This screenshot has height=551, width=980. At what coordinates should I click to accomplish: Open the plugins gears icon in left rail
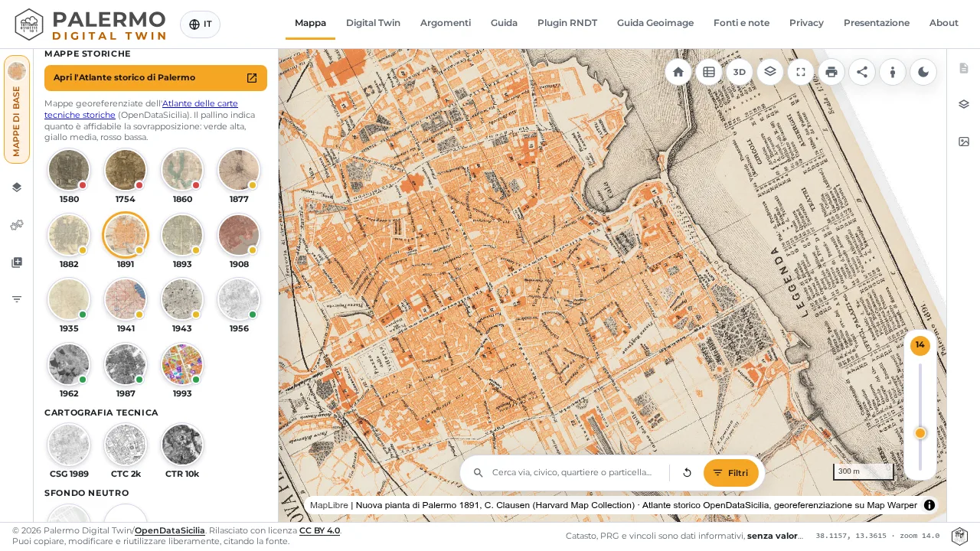pos(17,225)
